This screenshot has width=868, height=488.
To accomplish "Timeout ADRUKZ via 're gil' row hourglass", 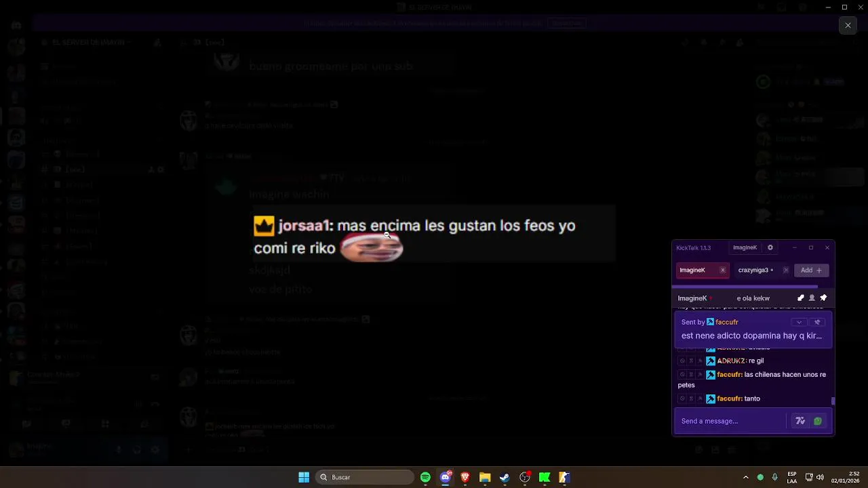I will coord(691,361).
